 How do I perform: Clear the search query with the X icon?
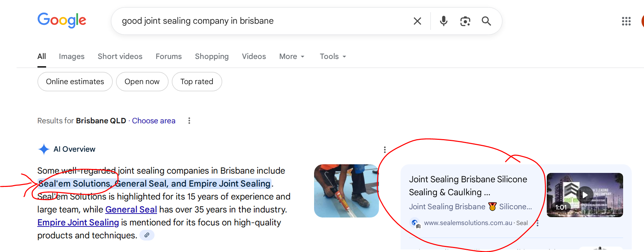[x=417, y=21]
